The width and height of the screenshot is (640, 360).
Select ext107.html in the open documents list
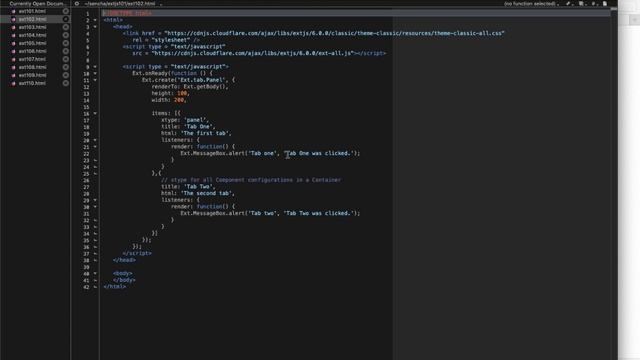32,59
